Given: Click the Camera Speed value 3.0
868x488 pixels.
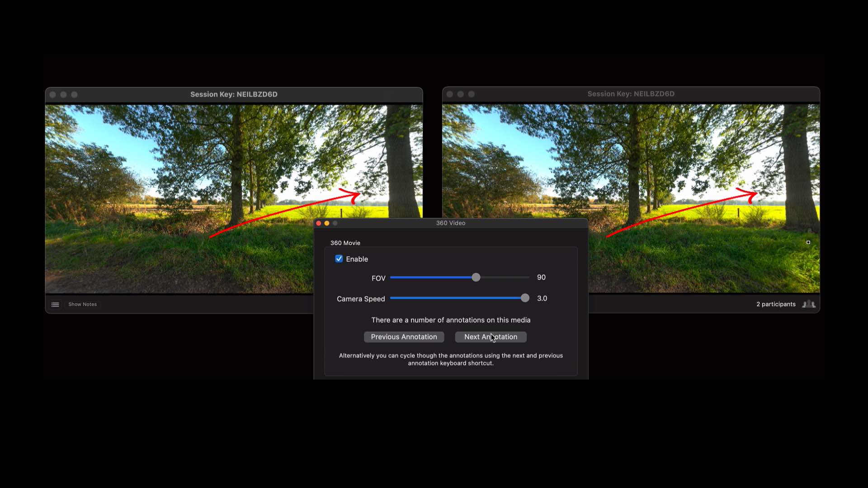Looking at the screenshot, I should point(542,298).
